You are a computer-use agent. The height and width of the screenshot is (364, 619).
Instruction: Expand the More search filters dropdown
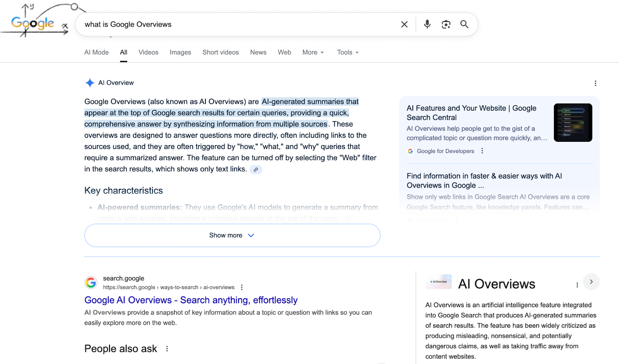[313, 53]
